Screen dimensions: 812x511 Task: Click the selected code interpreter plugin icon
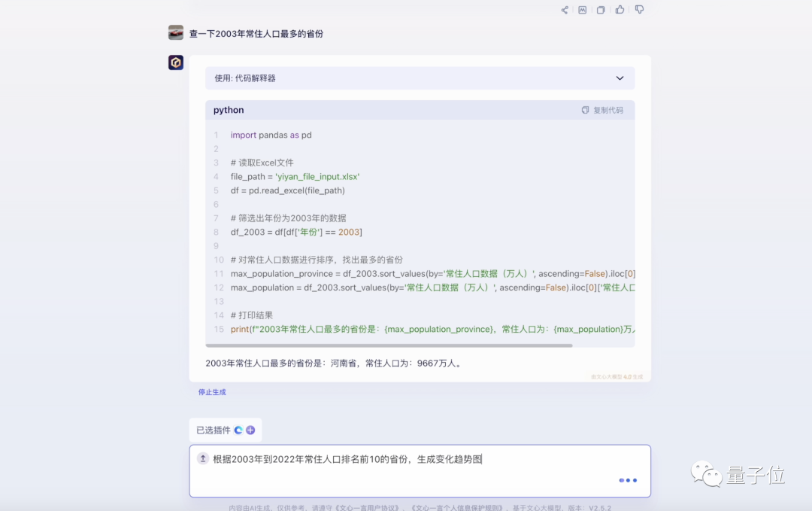238,430
